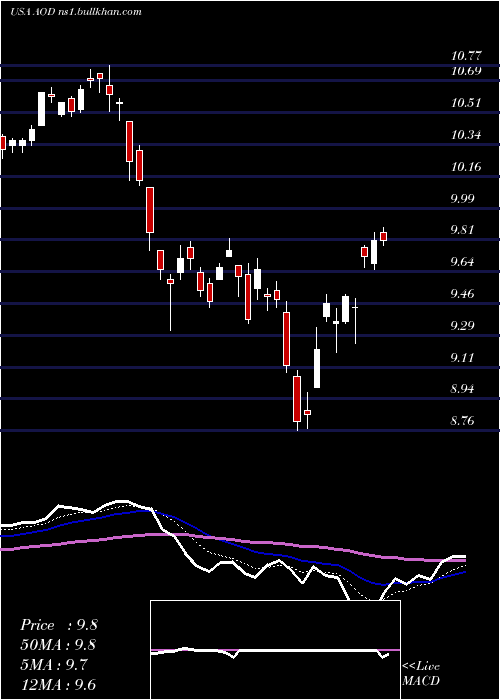Click the '12MA : 9.6' readout

[58, 684]
